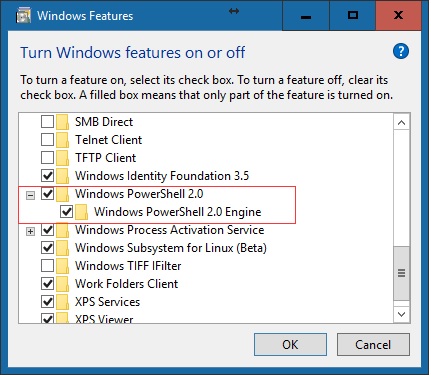Close the Windows Features dialog
Image resolution: width=431 pixels, height=375 pixels.
(x=398, y=15)
